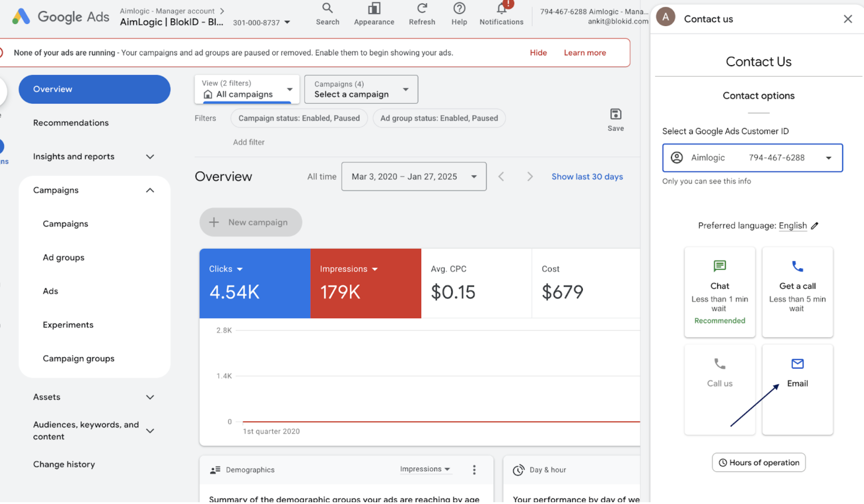The width and height of the screenshot is (864, 504).
Task: Open Experiments page
Action: tap(68, 325)
